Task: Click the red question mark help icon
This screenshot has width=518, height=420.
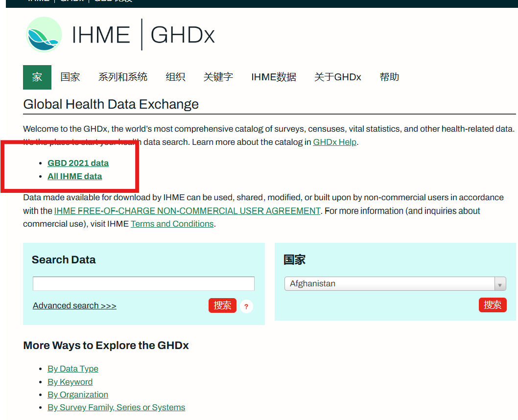Action: tap(246, 306)
